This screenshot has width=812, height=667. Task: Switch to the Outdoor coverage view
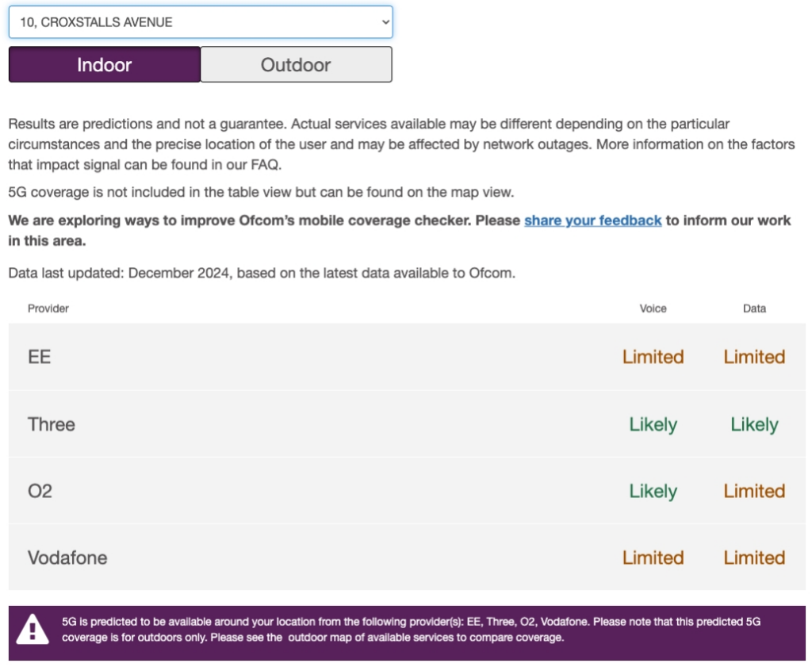[296, 64]
